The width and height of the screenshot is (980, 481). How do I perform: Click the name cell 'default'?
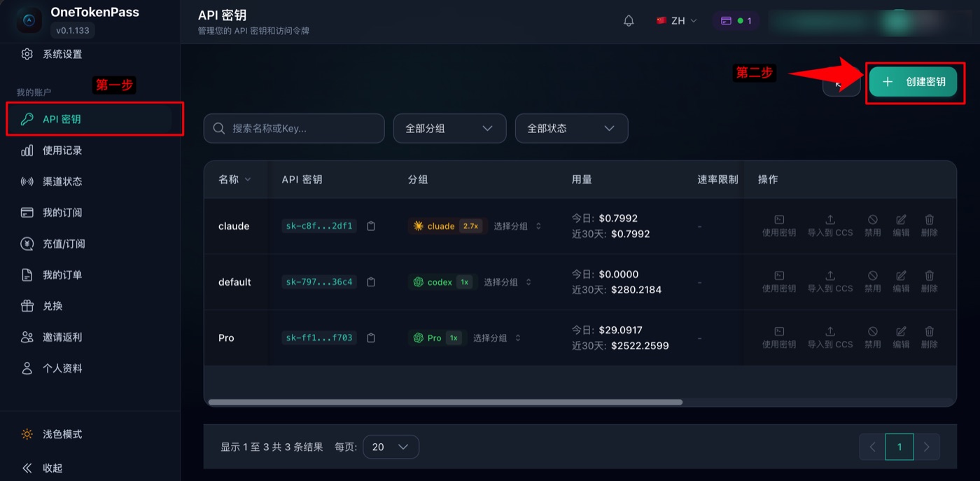pos(234,282)
